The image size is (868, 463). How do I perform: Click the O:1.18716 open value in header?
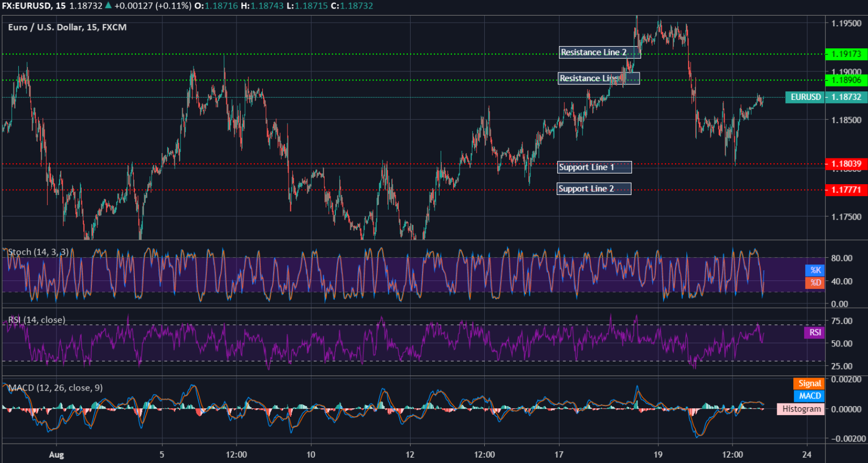click(x=216, y=6)
